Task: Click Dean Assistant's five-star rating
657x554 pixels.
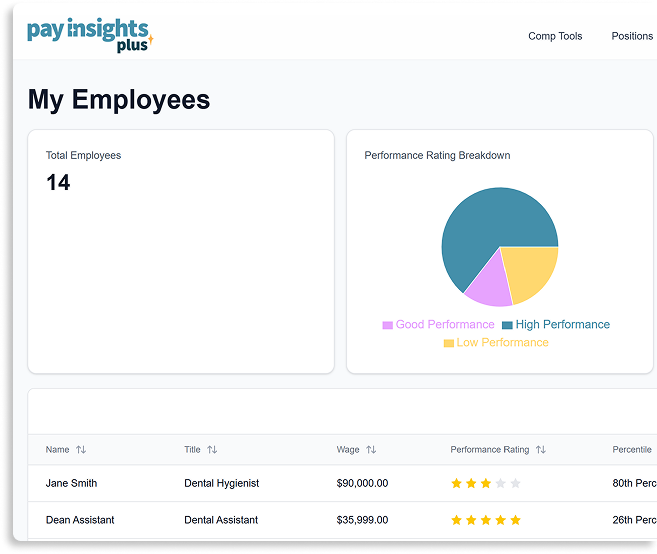Action: [486, 520]
